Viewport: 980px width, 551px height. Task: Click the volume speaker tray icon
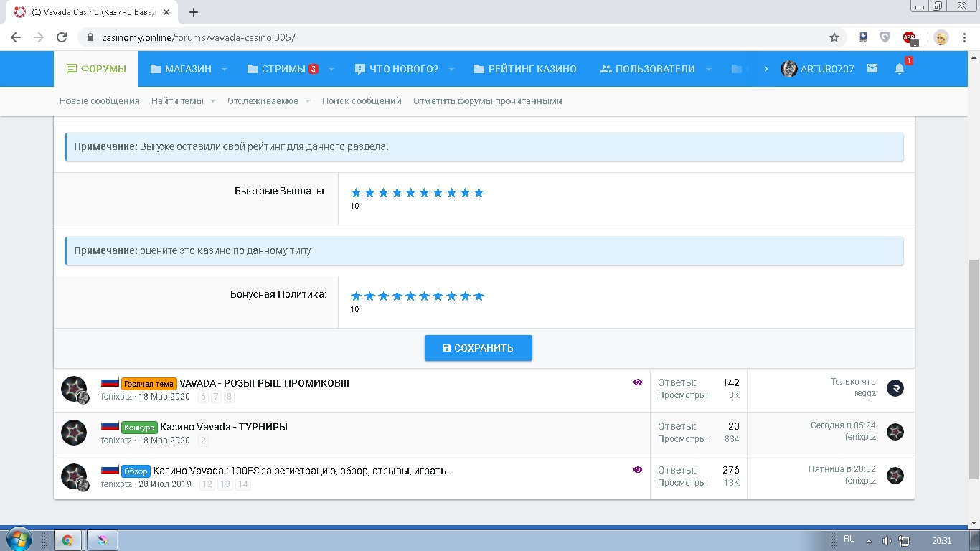887,540
